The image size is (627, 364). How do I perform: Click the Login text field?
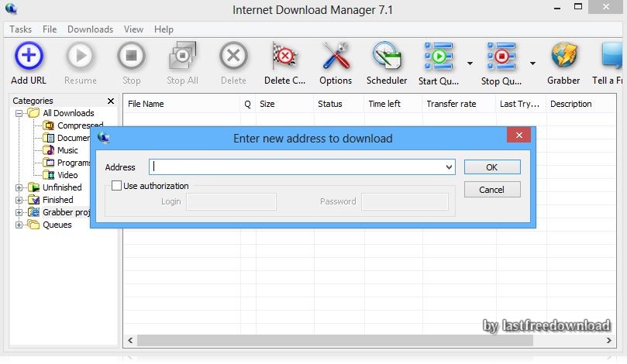click(x=231, y=202)
